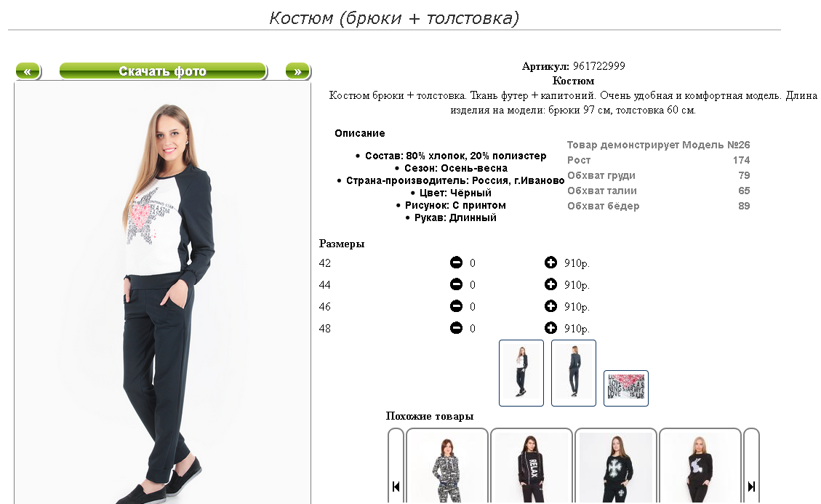
Task: Open the similar item with RELAX print
Action: (532, 466)
